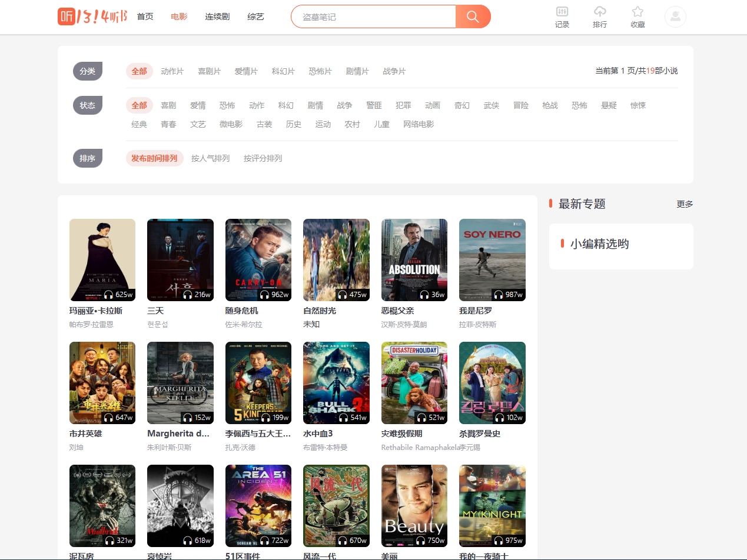Choose 微电影 in the 状态 filter
Screen dimensions: 747x560
point(231,124)
